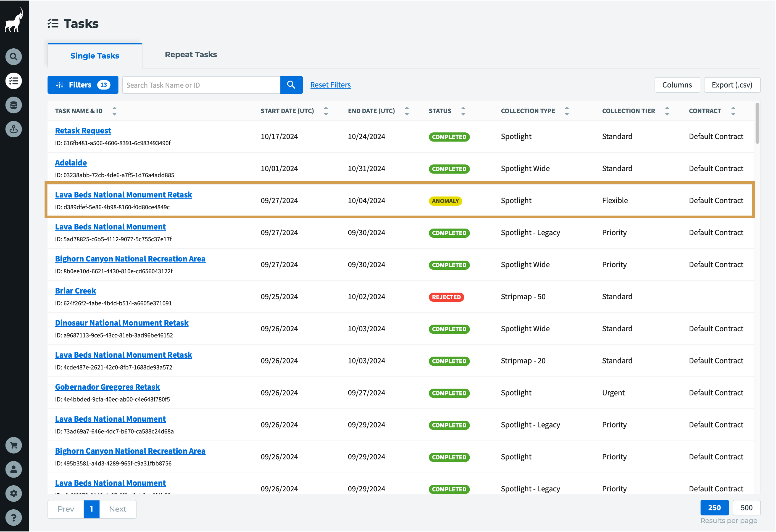The height and width of the screenshot is (532, 776).
Task: Click the Search Task Name or ID field
Action: pyautogui.click(x=200, y=85)
